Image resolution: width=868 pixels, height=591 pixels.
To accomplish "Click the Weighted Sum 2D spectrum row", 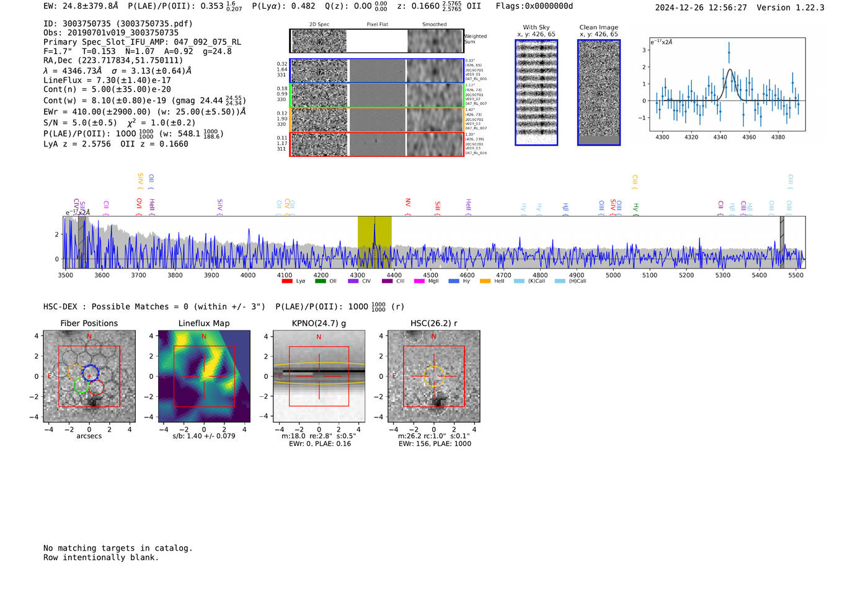I will coord(376,41).
